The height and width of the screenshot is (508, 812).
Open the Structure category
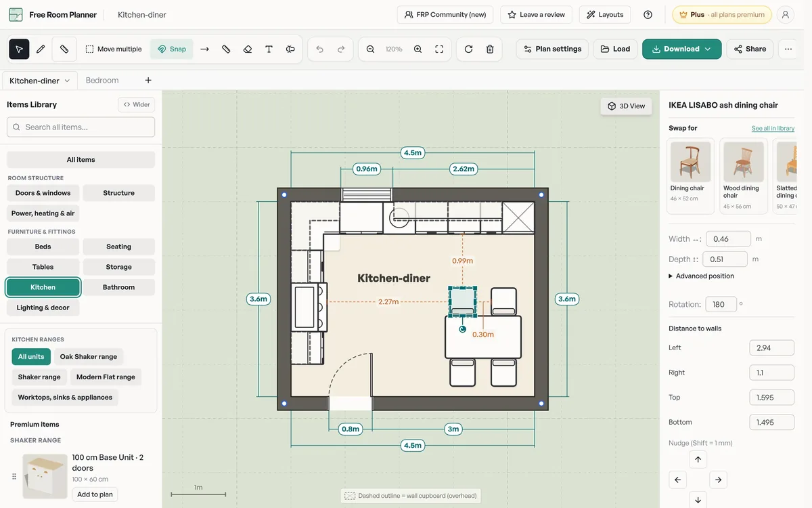click(x=119, y=193)
